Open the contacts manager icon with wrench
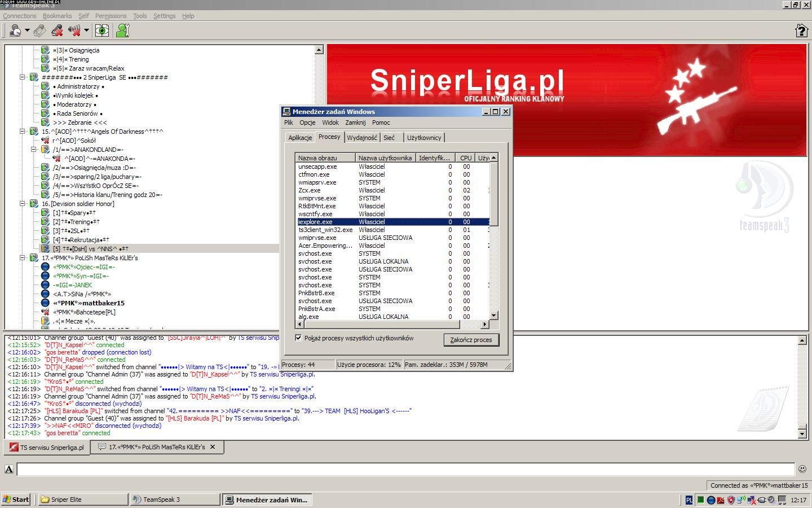Screen dimensions: 812x508 pyautogui.click(x=122, y=30)
